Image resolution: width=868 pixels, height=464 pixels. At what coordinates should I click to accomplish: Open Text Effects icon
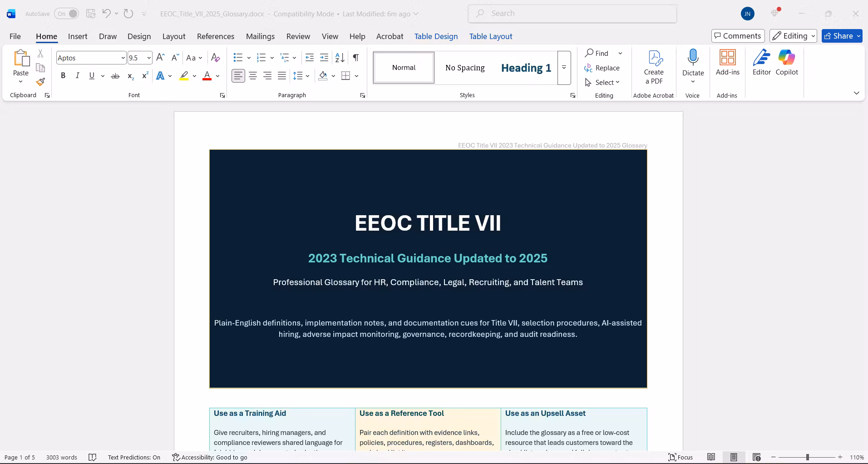160,76
